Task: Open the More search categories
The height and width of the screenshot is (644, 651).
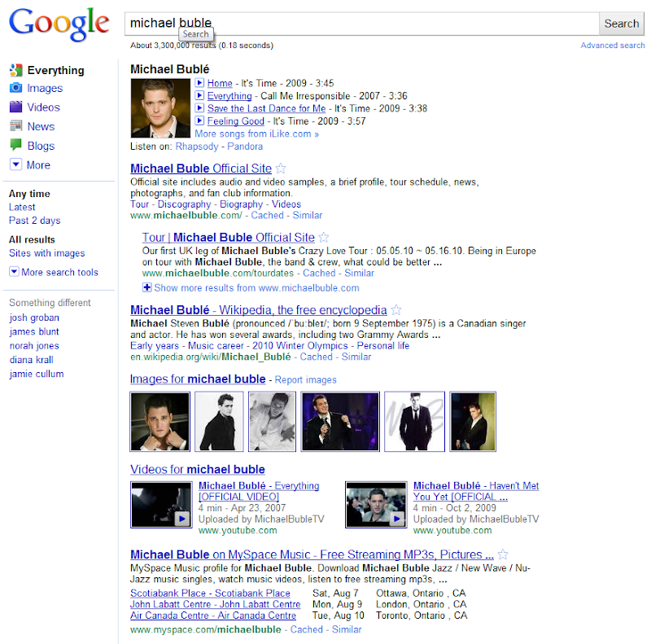Action: [x=38, y=165]
